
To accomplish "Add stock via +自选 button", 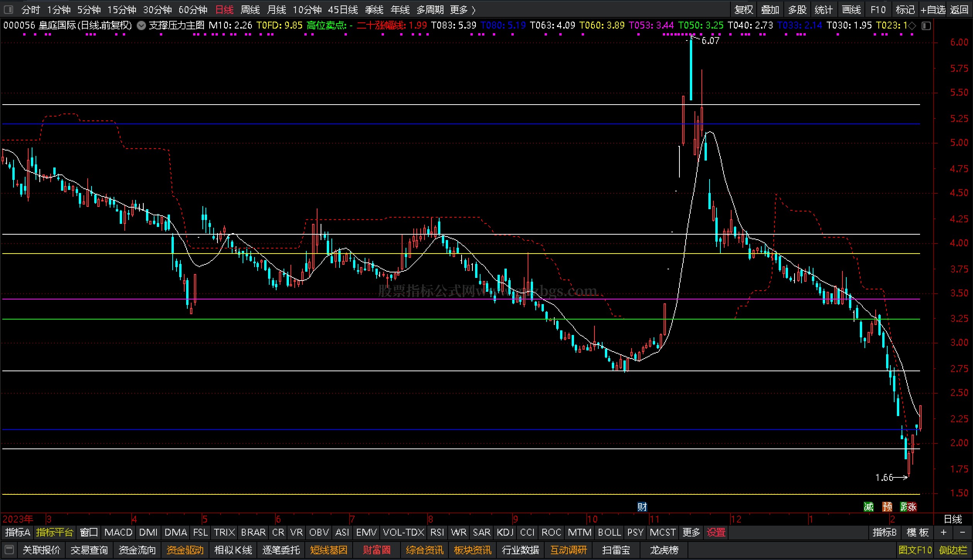I will point(932,10).
